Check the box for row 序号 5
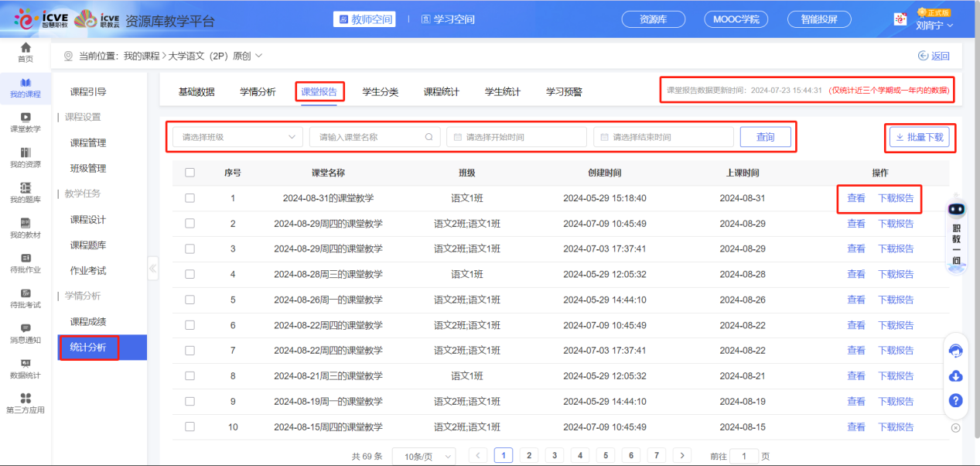This screenshot has width=980, height=466. 190,300
